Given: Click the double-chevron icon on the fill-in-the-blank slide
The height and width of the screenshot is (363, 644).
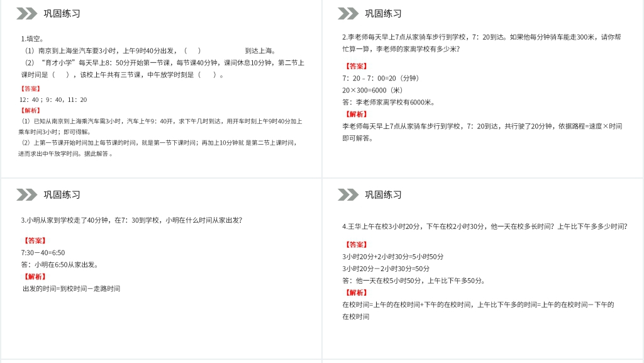Looking at the screenshot, I should [26, 14].
